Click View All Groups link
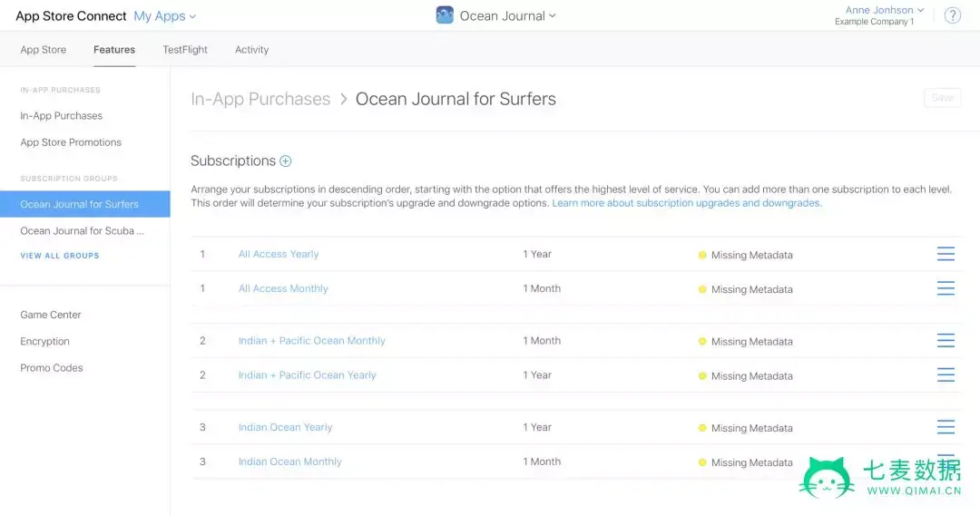 tap(59, 256)
